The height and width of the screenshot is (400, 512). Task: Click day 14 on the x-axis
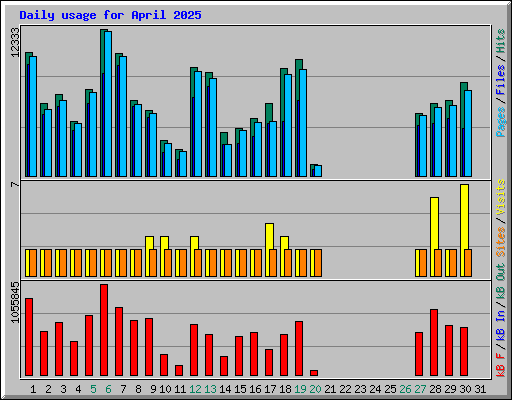(225, 389)
